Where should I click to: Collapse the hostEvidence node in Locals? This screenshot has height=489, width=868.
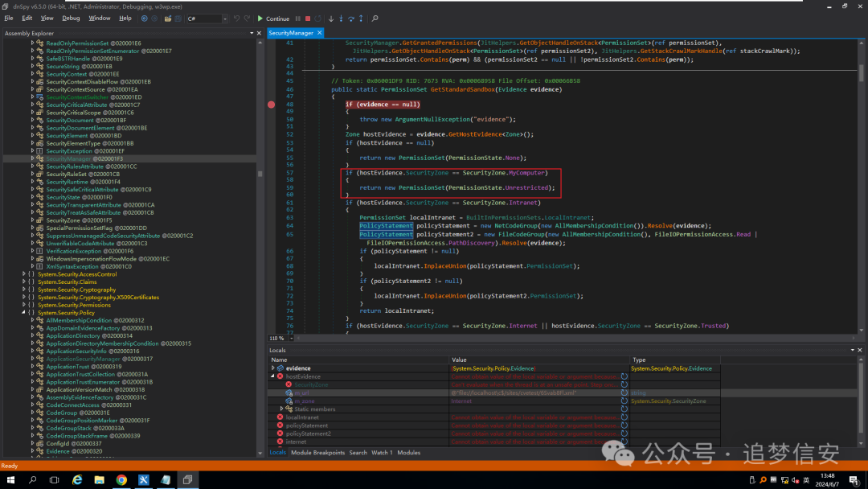pos(273,376)
